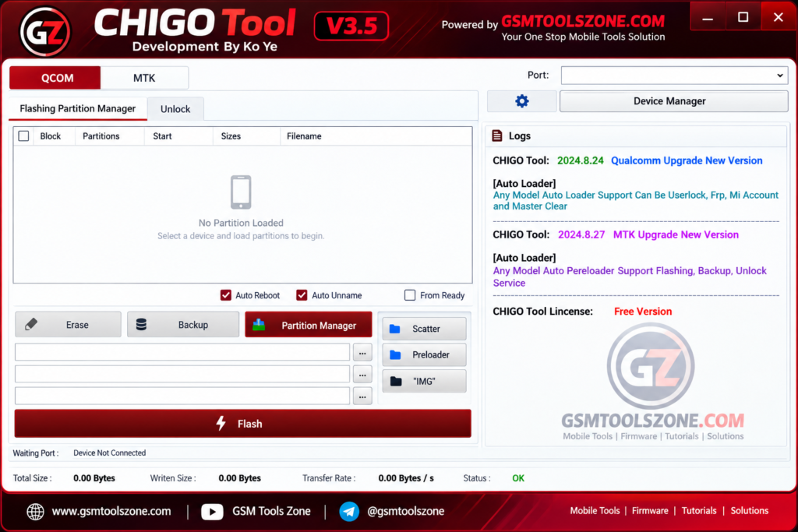Click Firmware in footer
Viewport: 798px width, 532px height.
(x=650, y=511)
